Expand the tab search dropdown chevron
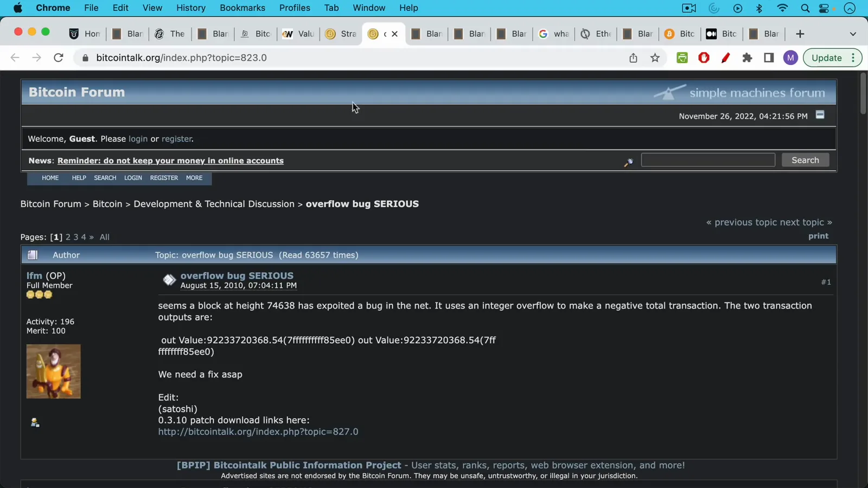 click(x=853, y=34)
